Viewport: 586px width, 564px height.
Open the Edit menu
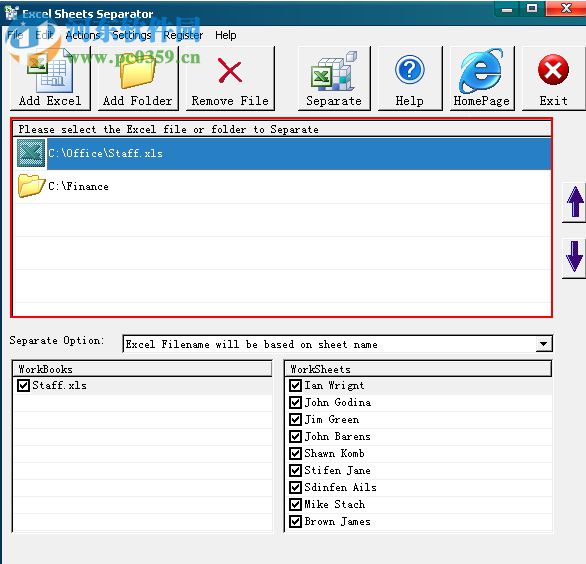coord(44,35)
